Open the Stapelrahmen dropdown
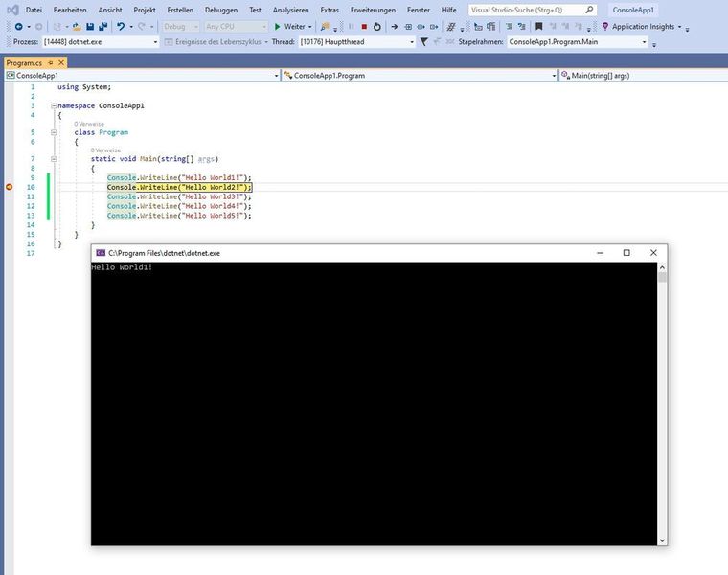Viewport: 728px width, 575px height. pyautogui.click(x=578, y=42)
